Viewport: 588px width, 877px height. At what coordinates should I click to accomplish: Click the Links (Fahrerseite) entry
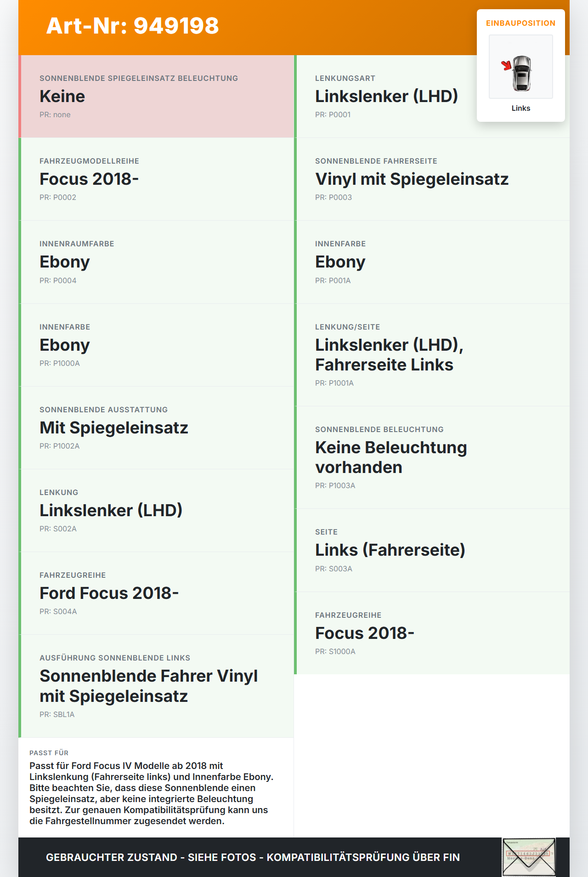[432, 550]
